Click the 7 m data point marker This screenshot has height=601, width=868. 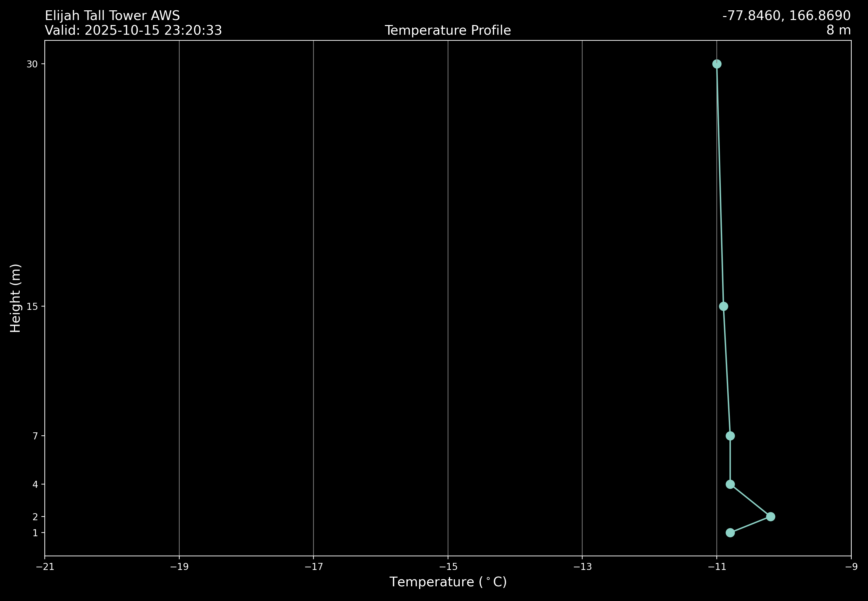(x=730, y=436)
